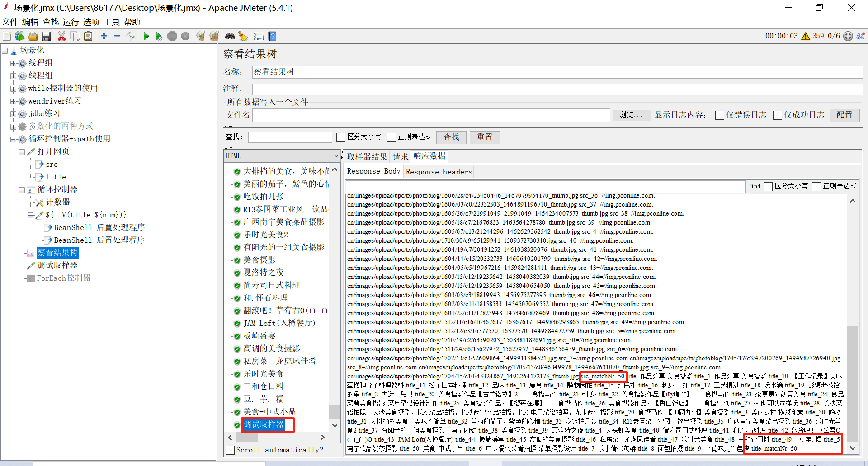Switch to the Response headers tab

(439, 172)
